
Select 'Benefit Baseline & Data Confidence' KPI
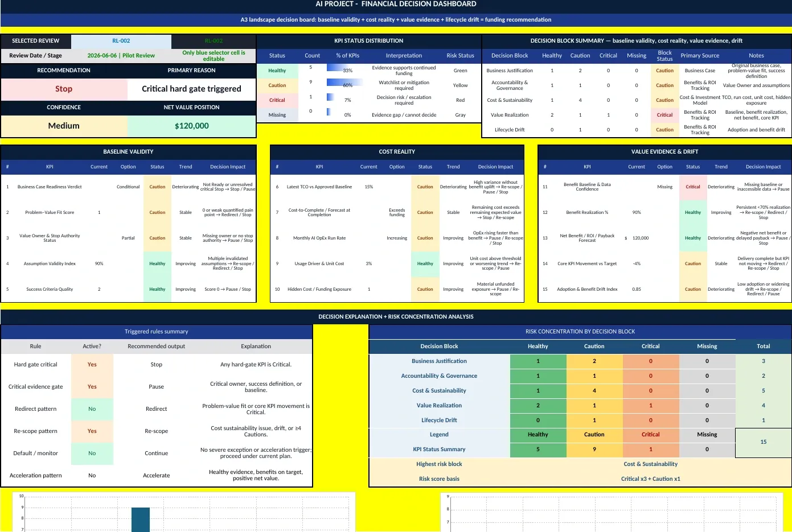(x=587, y=187)
